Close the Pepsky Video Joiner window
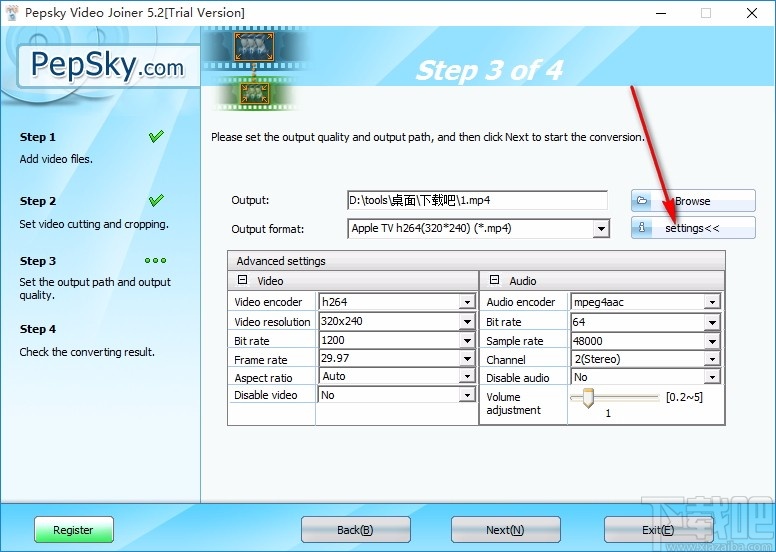The height and width of the screenshot is (552, 776). 752,13
